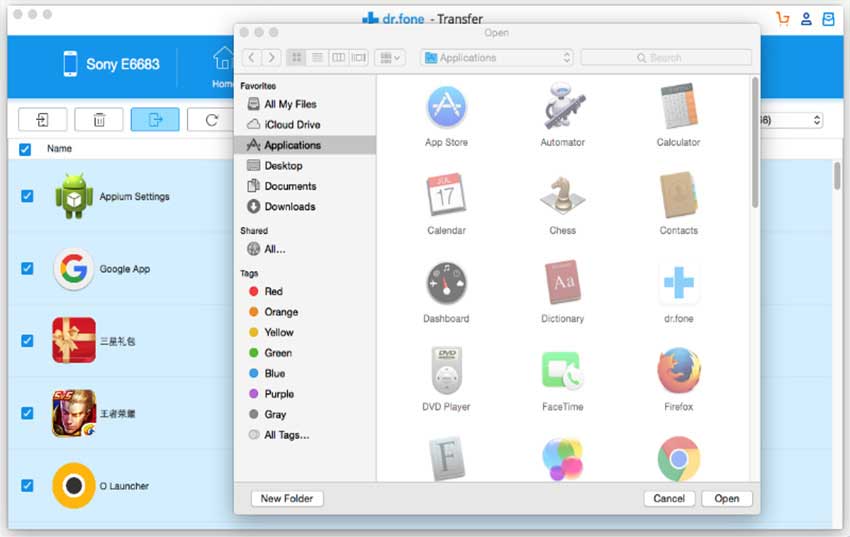The image size is (850, 537).
Task: Switch to icon view in Open dialog
Action: coord(297,57)
